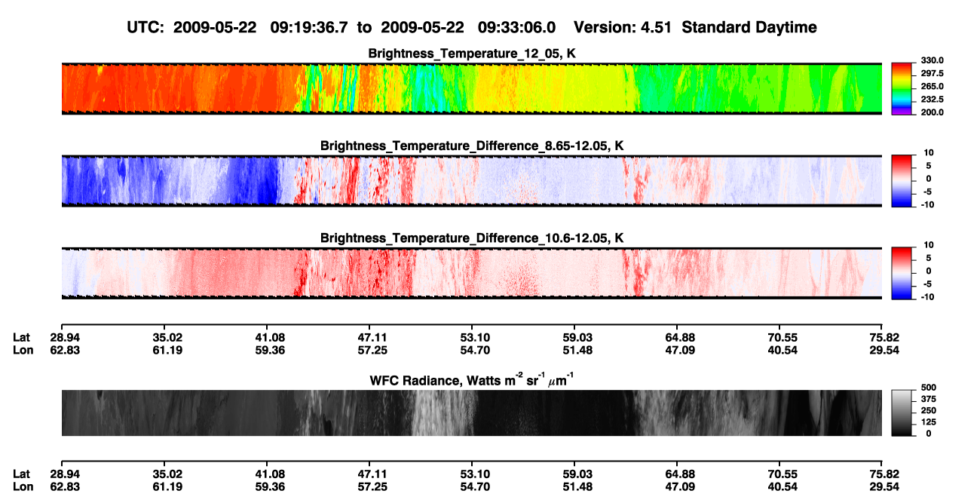Image resolution: width=980 pixels, height=503 pixels.
Task: Click the 375 label on WFC colorbar
Action: tap(929, 399)
